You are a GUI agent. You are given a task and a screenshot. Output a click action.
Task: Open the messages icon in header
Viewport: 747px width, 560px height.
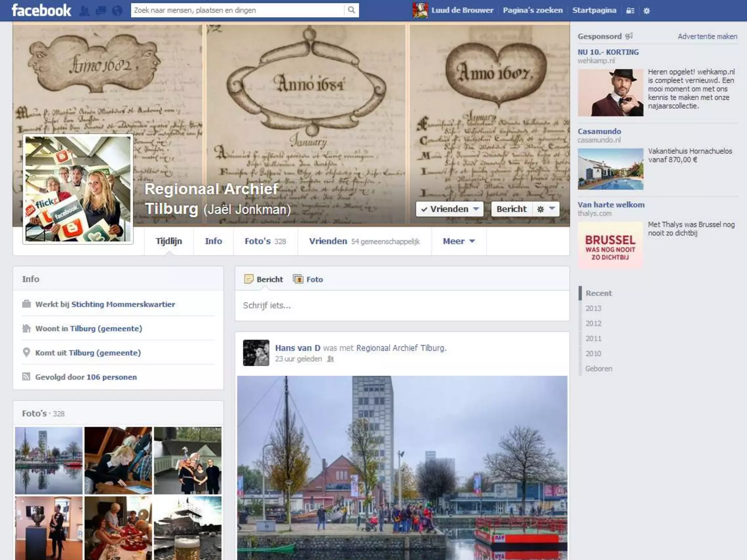click(x=100, y=11)
